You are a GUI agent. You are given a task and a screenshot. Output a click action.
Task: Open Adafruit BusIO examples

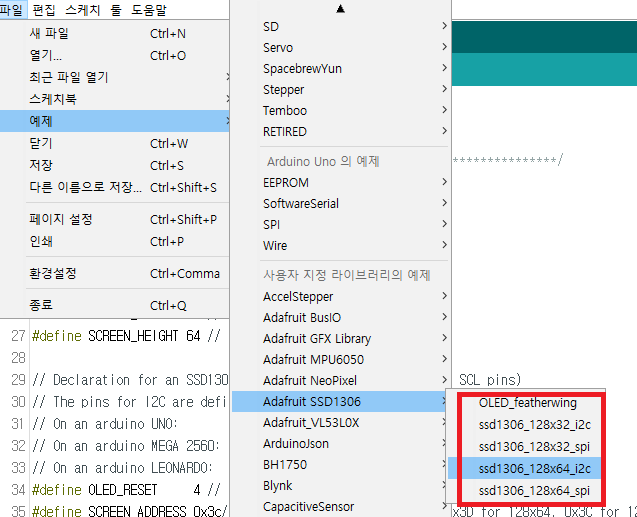(x=340, y=318)
